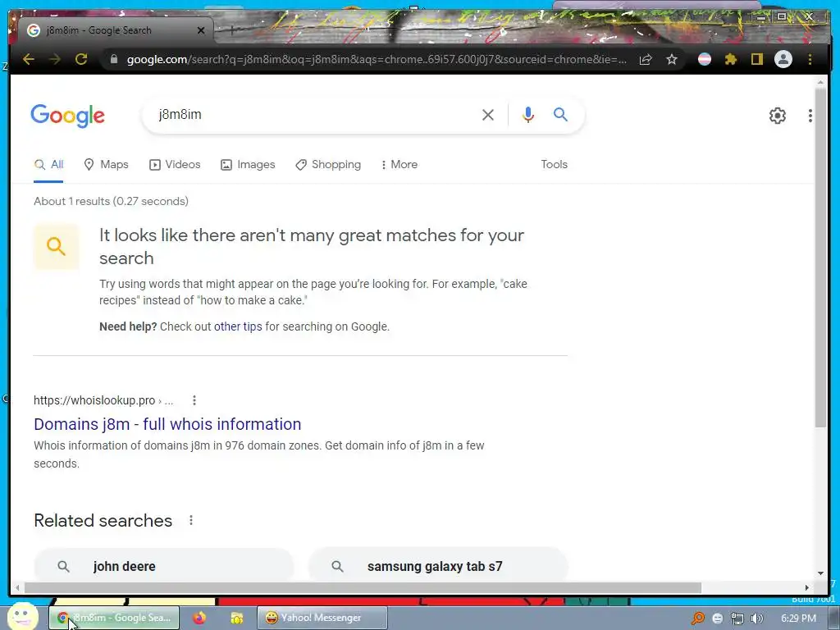Open the search Tools options
The image size is (840, 630).
[x=554, y=164]
